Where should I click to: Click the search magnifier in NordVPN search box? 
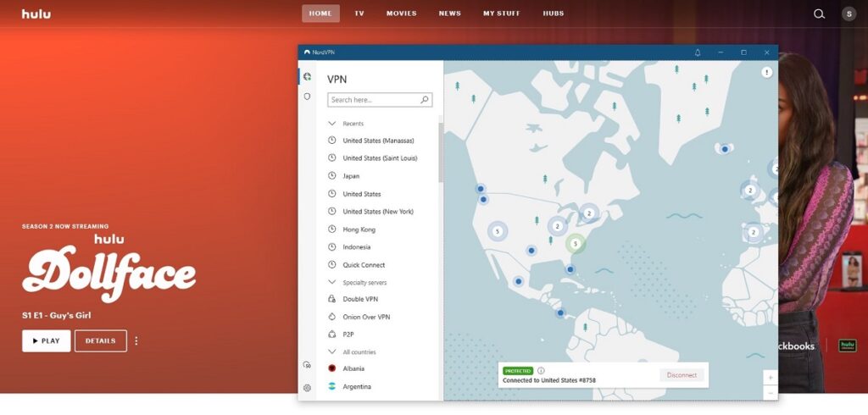coord(425,100)
